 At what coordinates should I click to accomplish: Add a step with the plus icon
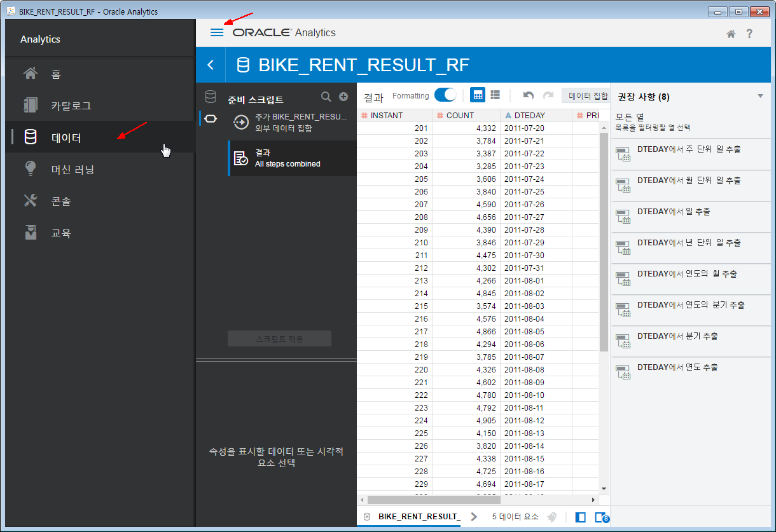point(343,97)
